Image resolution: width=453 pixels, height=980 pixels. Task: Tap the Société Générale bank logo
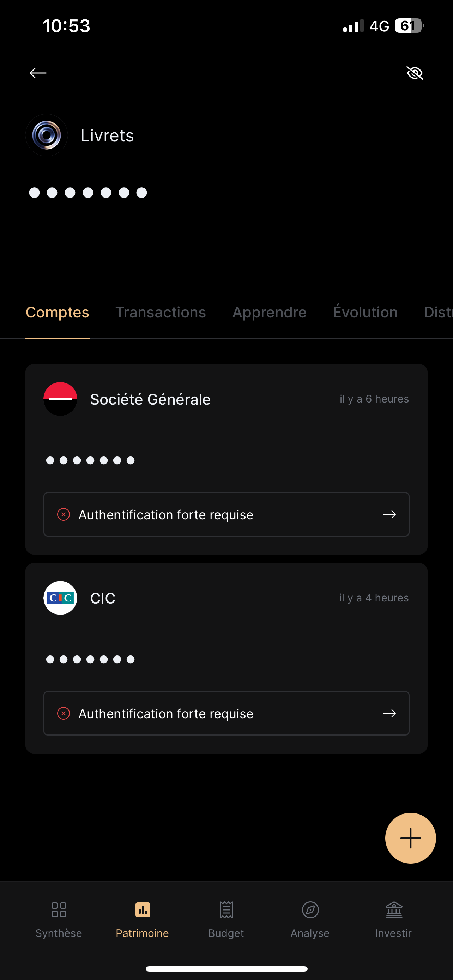tap(60, 399)
